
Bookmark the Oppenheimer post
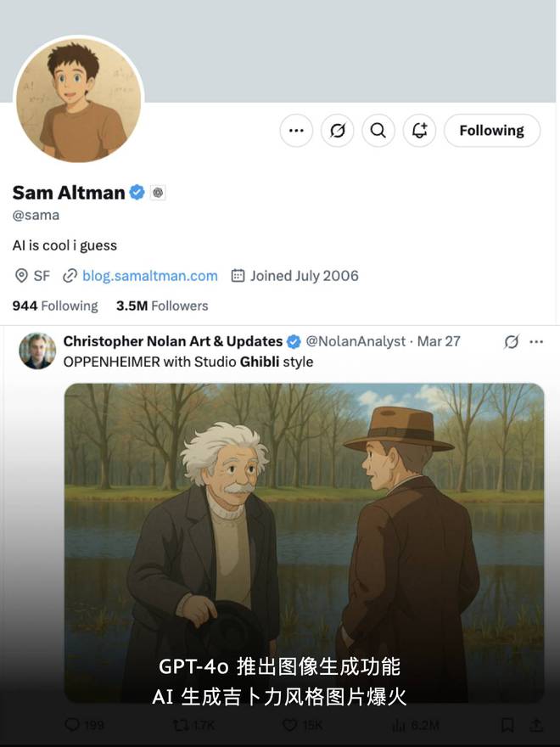[507, 725]
